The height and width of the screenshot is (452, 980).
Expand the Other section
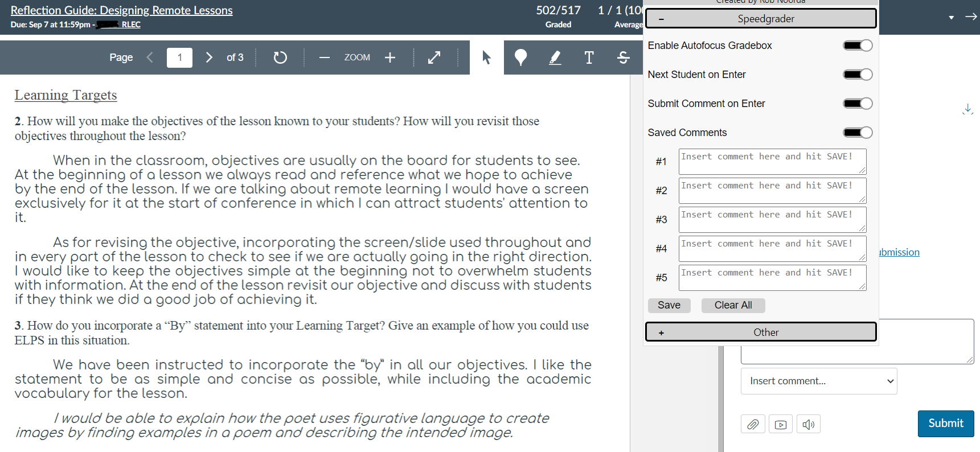point(761,332)
